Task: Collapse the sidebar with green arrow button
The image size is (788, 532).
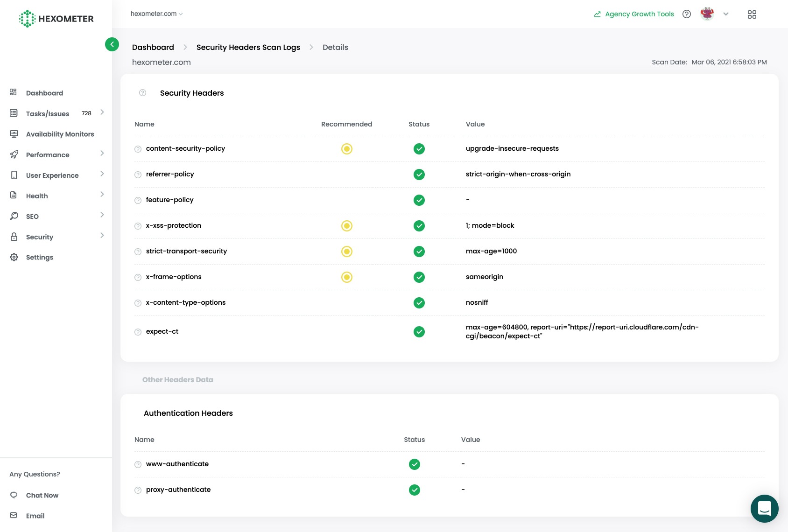Action: [x=112, y=44]
